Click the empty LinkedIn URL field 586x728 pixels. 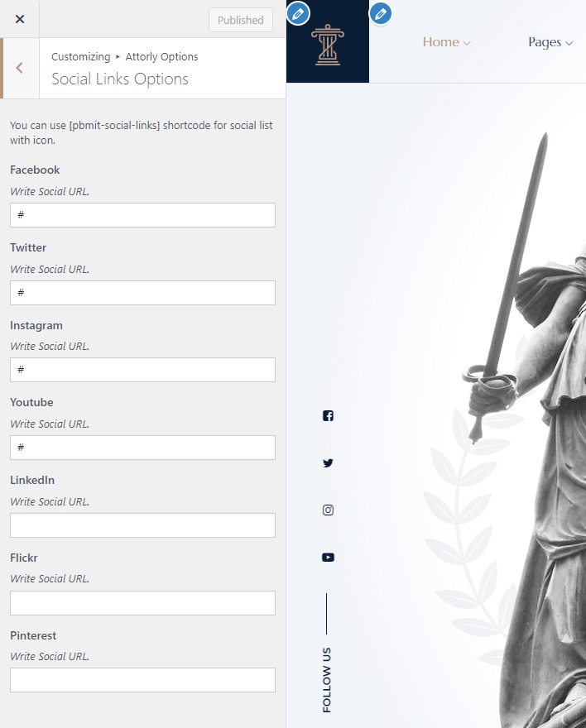(142, 525)
